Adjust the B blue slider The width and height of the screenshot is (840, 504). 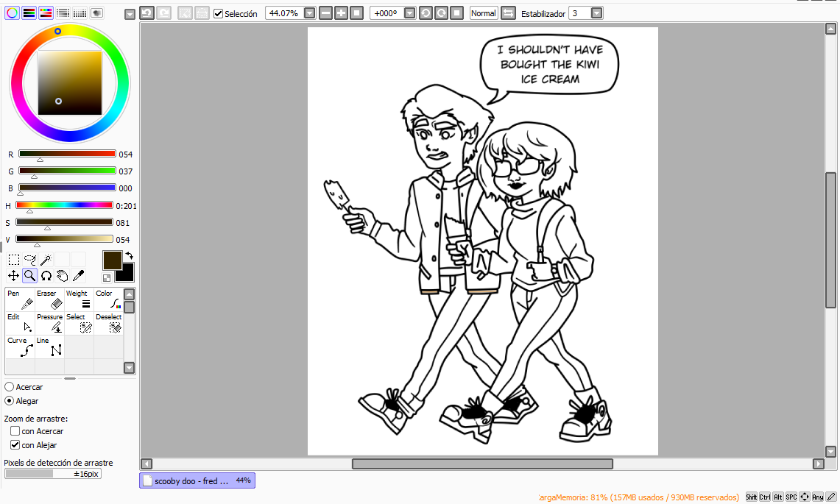point(67,188)
